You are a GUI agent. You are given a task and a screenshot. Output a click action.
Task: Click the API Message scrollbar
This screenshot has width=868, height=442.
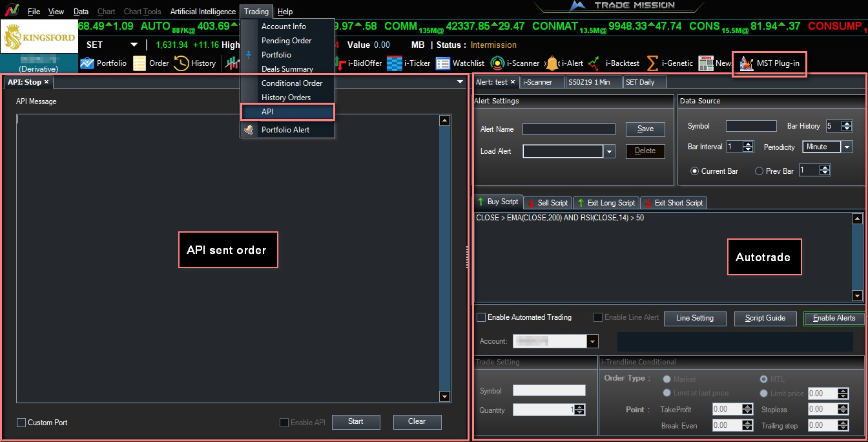point(444,258)
